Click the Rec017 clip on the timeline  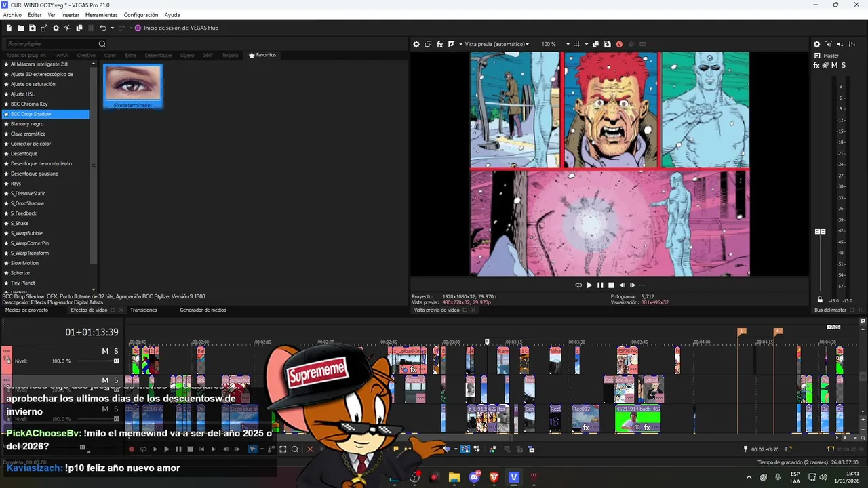[585, 418]
